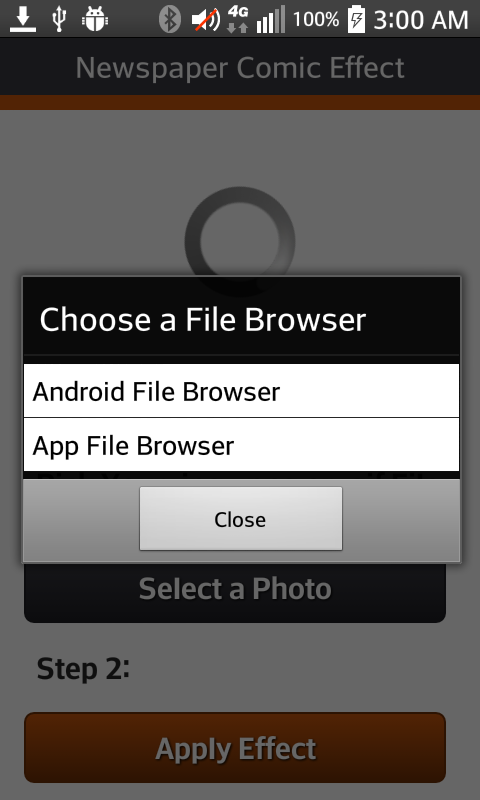This screenshot has height=800, width=480.
Task: Tap the Step 2 label
Action: click(x=83, y=668)
